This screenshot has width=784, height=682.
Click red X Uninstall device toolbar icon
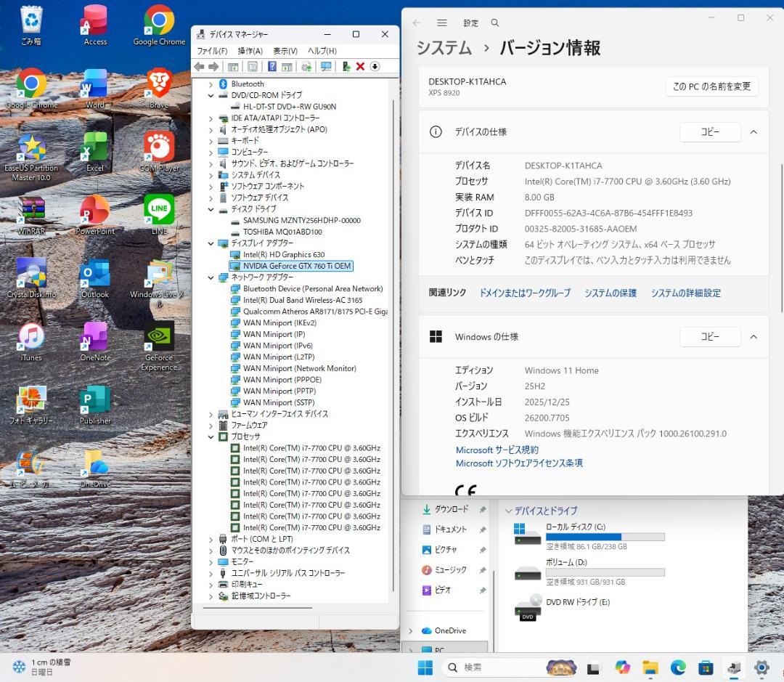pos(360,67)
